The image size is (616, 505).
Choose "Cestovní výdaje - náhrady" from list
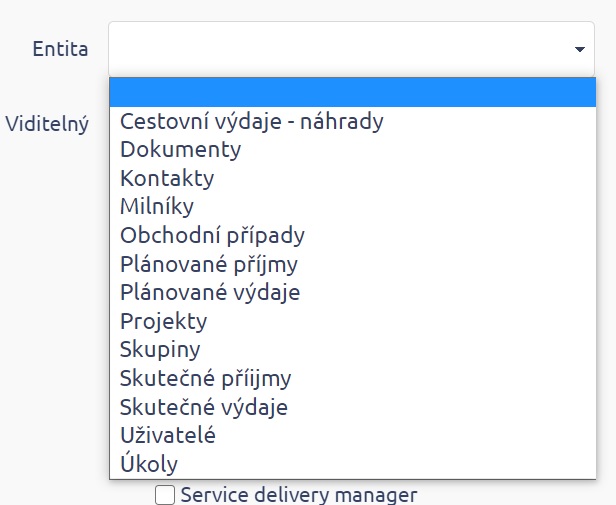(251, 122)
